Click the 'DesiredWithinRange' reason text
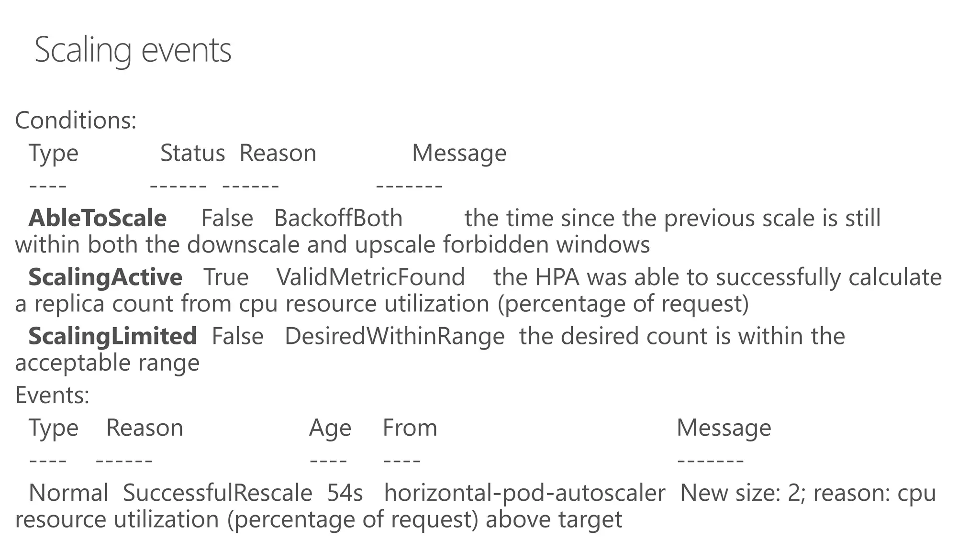 [x=394, y=336]
